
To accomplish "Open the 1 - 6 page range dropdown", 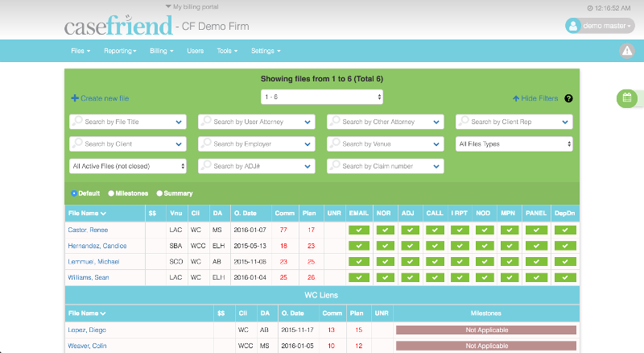I will pos(322,98).
